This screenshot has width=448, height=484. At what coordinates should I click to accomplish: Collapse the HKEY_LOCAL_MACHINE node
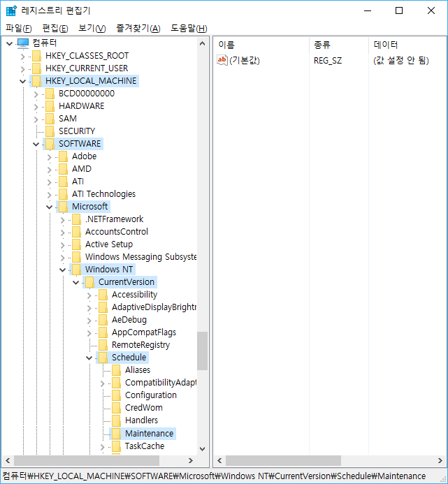tap(22, 82)
